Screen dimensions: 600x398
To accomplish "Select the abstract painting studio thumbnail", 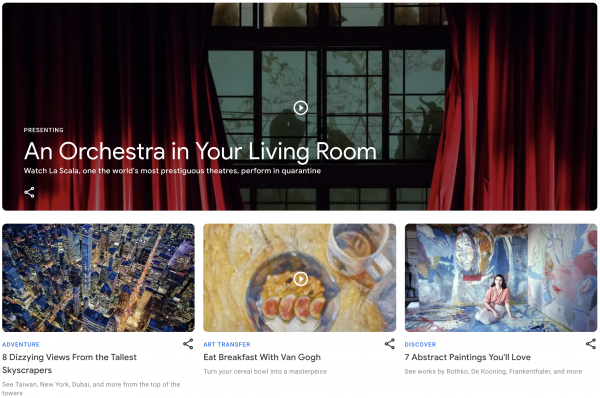I will click(501, 278).
